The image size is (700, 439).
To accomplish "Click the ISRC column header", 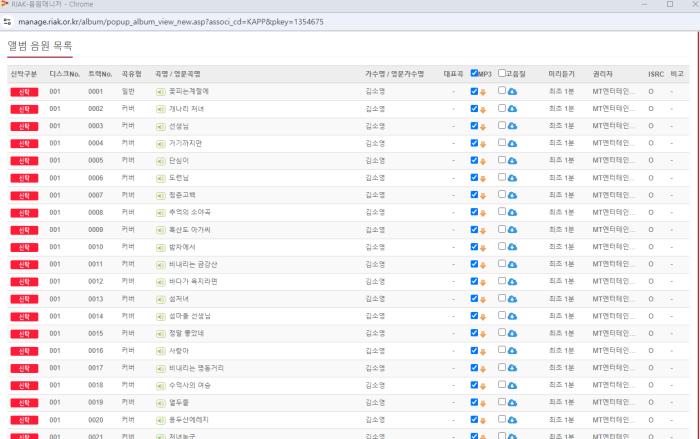I will tap(656, 74).
